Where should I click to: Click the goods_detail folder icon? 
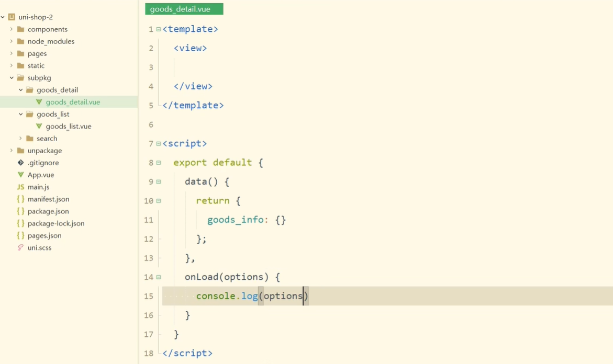tap(30, 90)
